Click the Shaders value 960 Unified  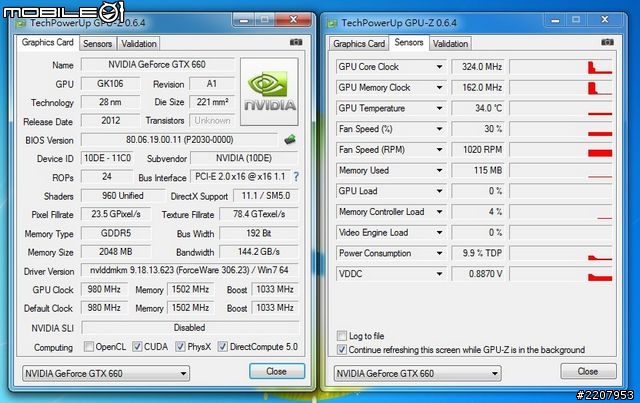pos(123,196)
